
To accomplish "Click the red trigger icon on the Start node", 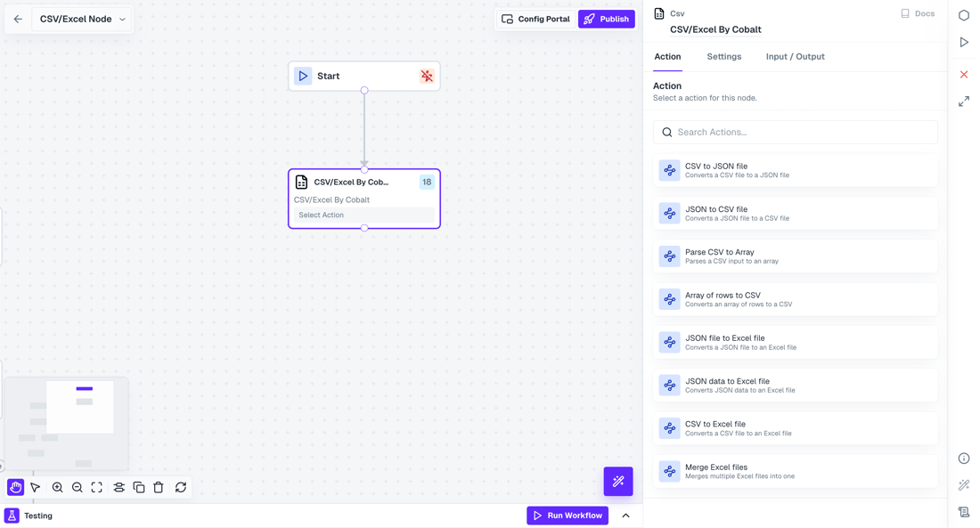I will 427,77.
